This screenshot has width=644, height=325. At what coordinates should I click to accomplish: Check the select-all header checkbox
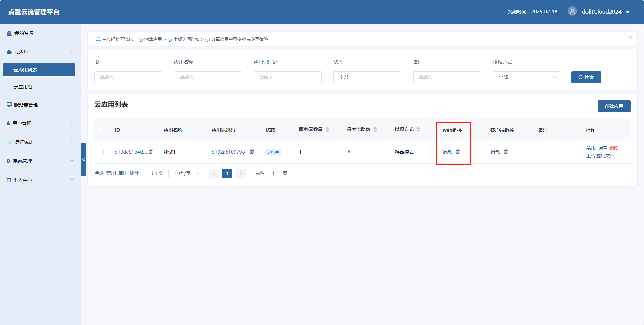(x=100, y=130)
